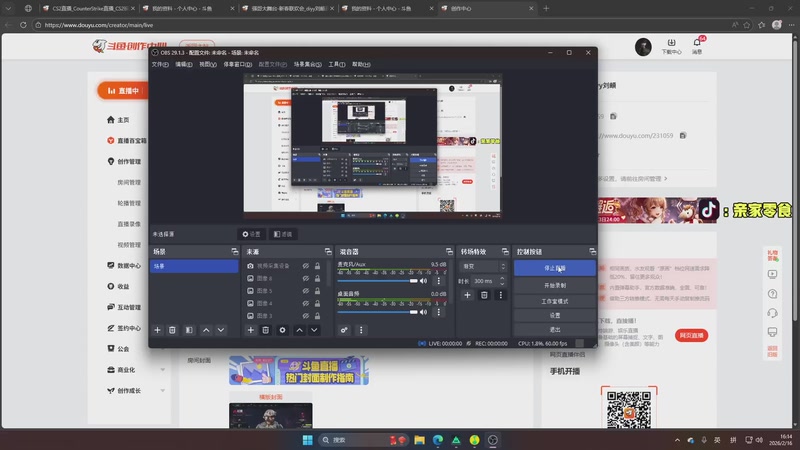The width and height of the screenshot is (800, 450).
Task: Toggle lock on 图像 5 source
Action: (x=317, y=291)
